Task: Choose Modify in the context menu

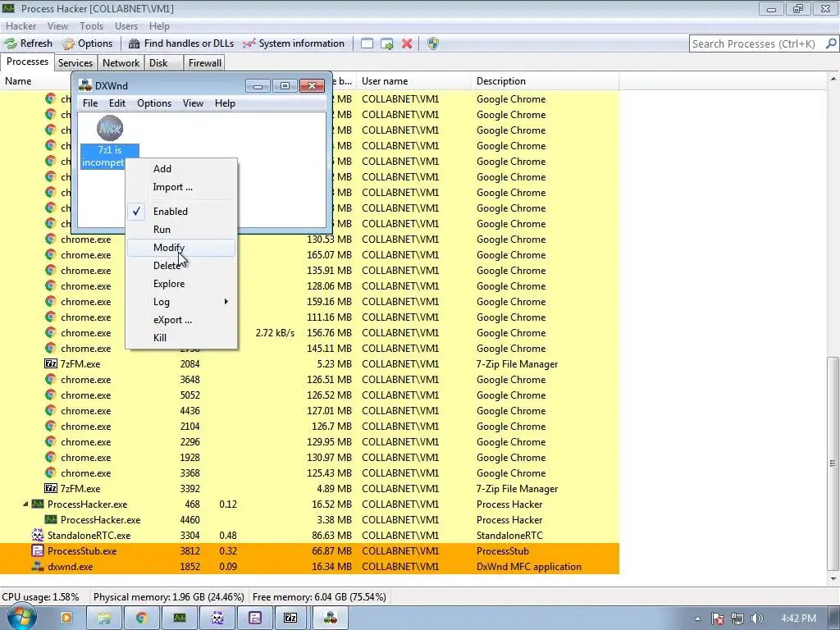Action: coord(181,248)
